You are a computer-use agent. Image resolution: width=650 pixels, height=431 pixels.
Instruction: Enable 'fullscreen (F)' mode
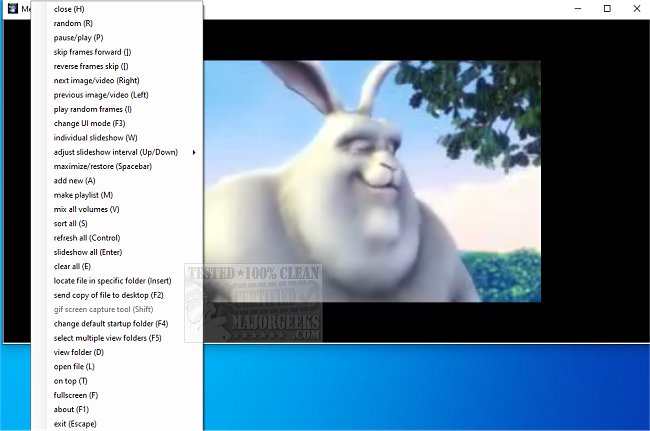pyautogui.click(x=75, y=395)
